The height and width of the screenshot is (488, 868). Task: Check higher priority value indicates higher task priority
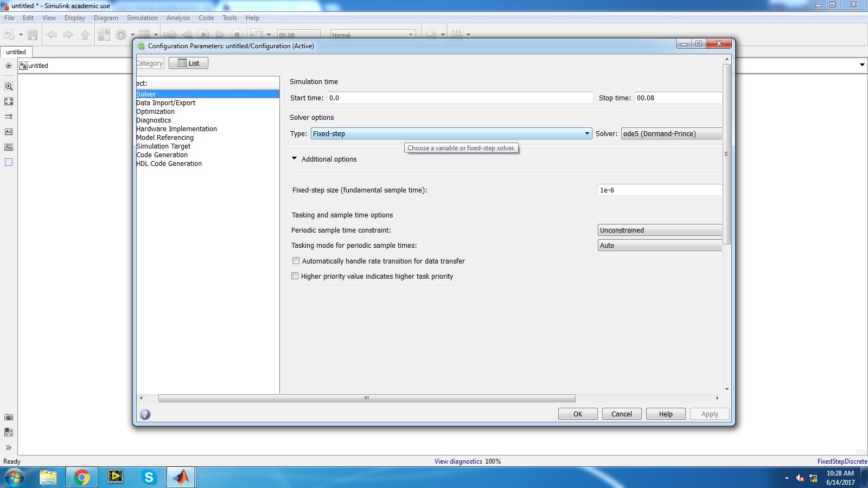click(295, 276)
